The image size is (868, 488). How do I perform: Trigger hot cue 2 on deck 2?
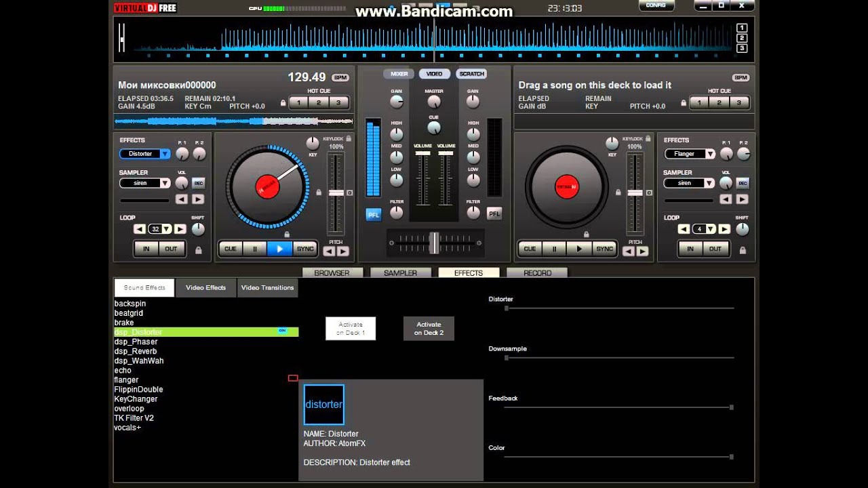[x=719, y=103]
